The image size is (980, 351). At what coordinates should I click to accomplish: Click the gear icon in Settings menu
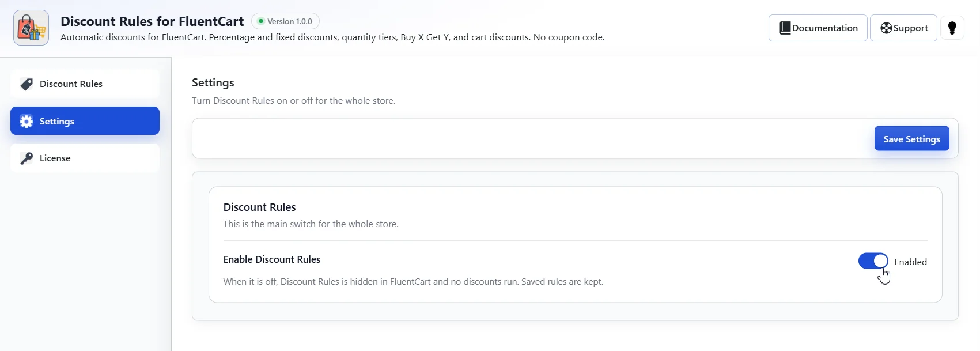click(x=27, y=121)
